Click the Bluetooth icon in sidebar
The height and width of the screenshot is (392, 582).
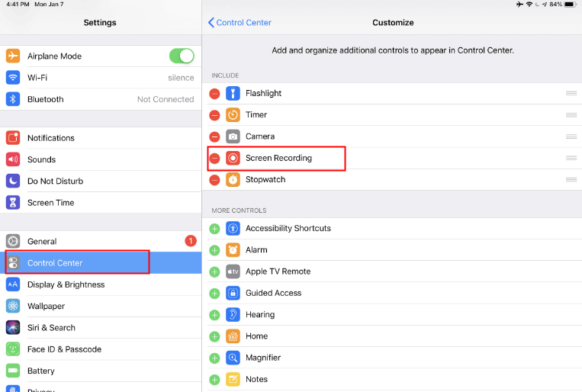point(13,99)
